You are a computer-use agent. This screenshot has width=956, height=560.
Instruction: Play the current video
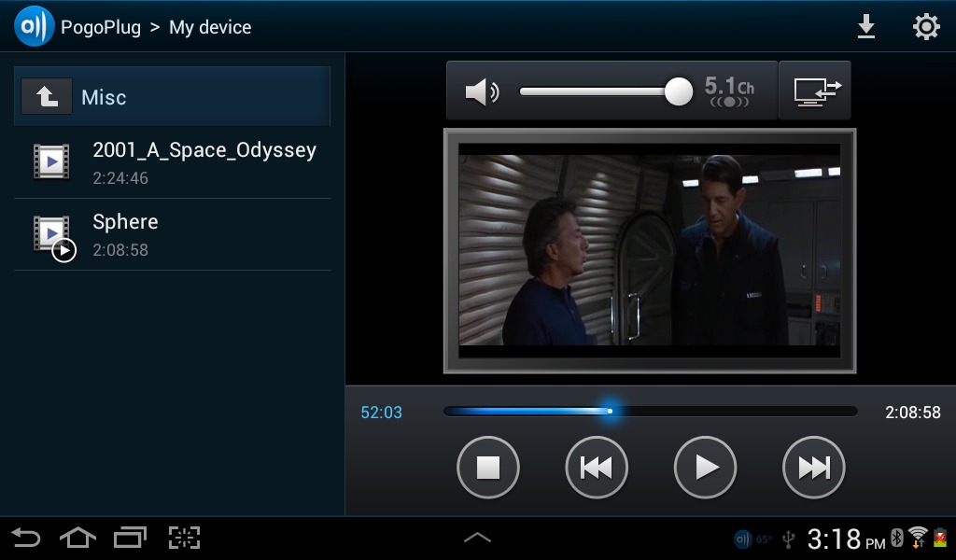click(x=705, y=468)
